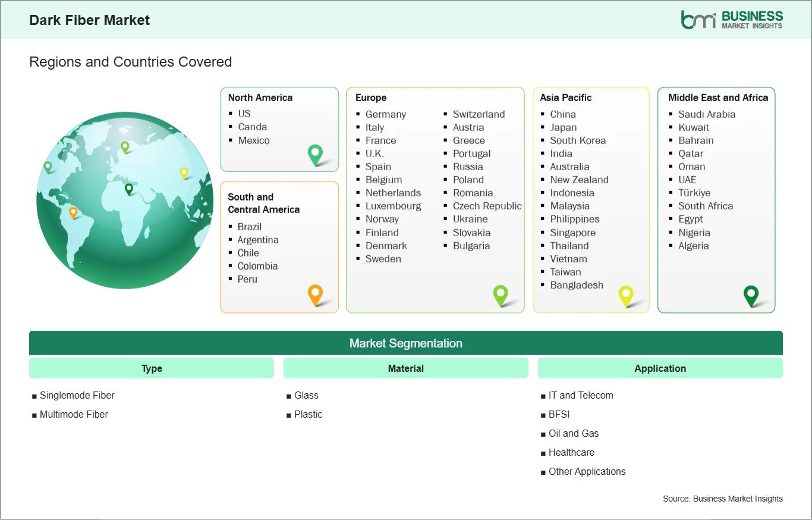The width and height of the screenshot is (812, 520).
Task: Click the yellow map pin on globe
Action: 184,173
